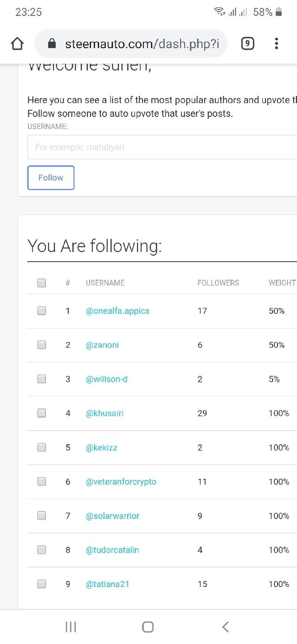Screen dimensions: 297x644
Task: Check the select-all checkbox in table header
Action: click(42, 283)
